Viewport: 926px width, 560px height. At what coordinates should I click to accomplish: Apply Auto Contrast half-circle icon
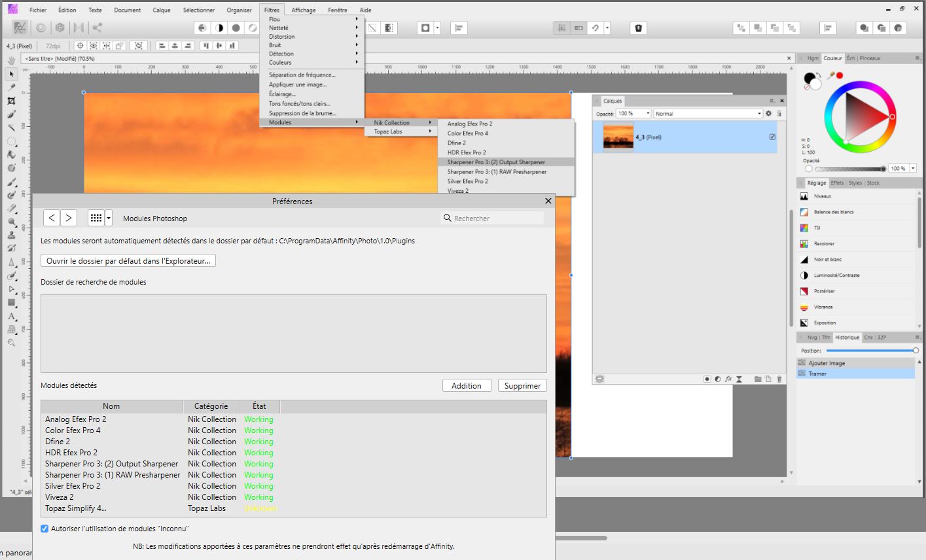219,27
